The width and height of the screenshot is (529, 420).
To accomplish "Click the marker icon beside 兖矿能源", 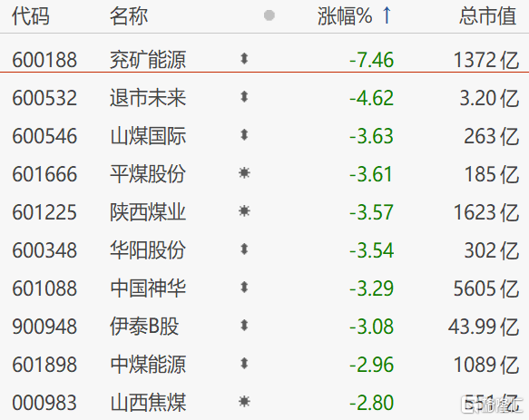I will [x=244, y=59].
